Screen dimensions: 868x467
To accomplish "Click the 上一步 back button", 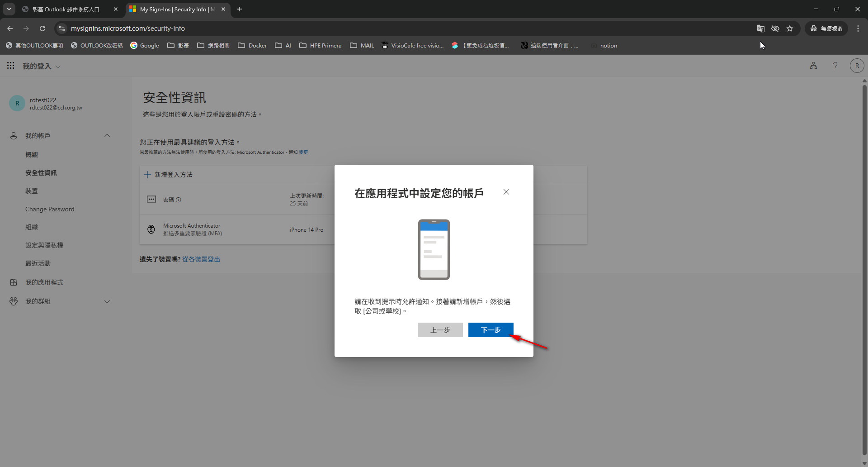I will point(440,330).
